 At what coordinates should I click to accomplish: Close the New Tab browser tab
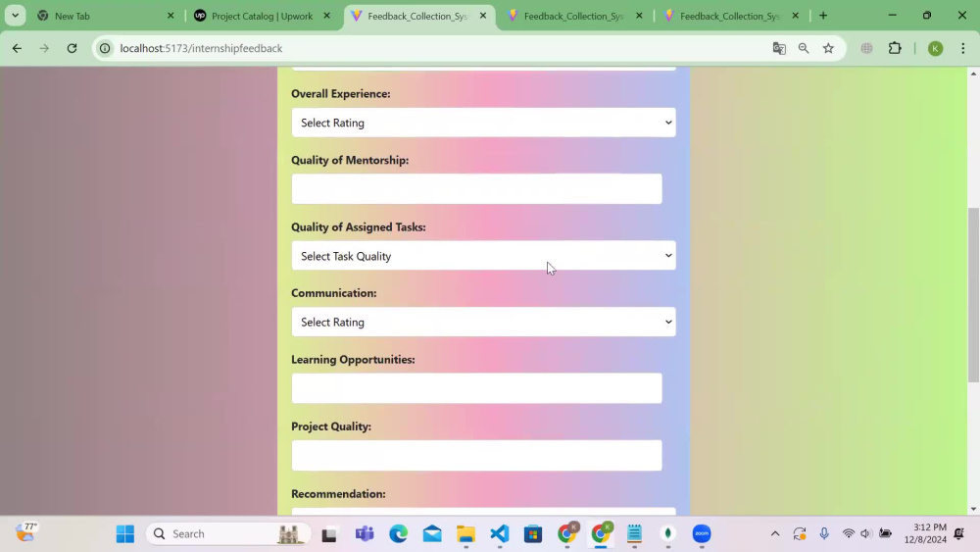click(x=170, y=16)
